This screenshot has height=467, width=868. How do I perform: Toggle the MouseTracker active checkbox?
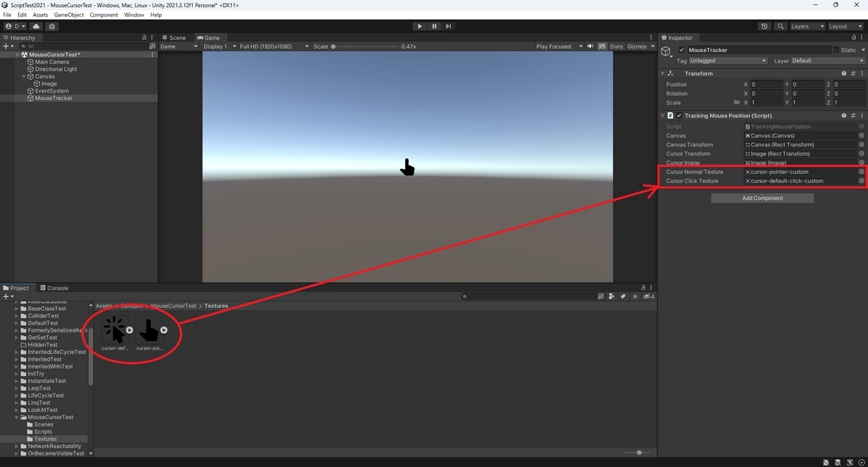coord(680,50)
